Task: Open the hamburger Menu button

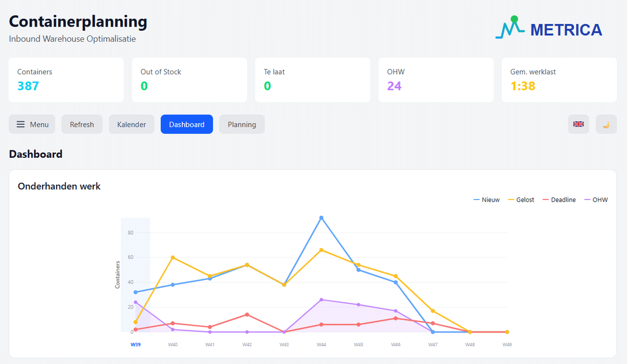Action: tap(32, 124)
